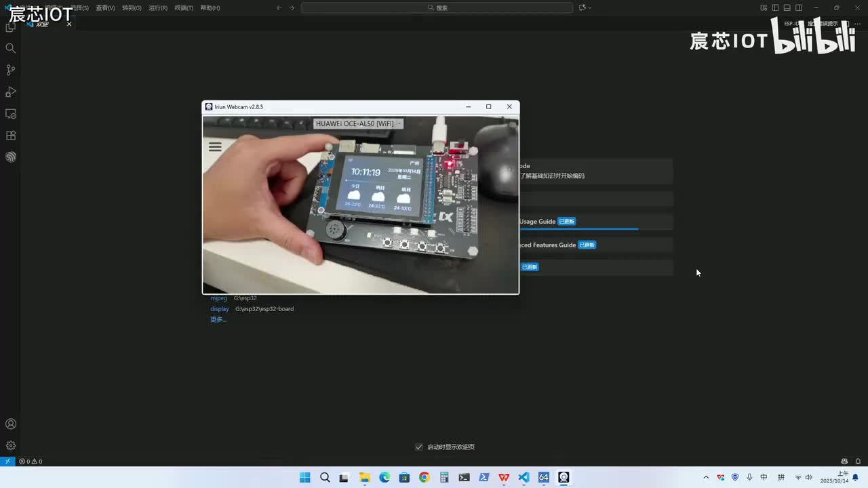Screen dimensions: 868x488
Task: Open the 查看(V) menu
Action: (x=105, y=8)
